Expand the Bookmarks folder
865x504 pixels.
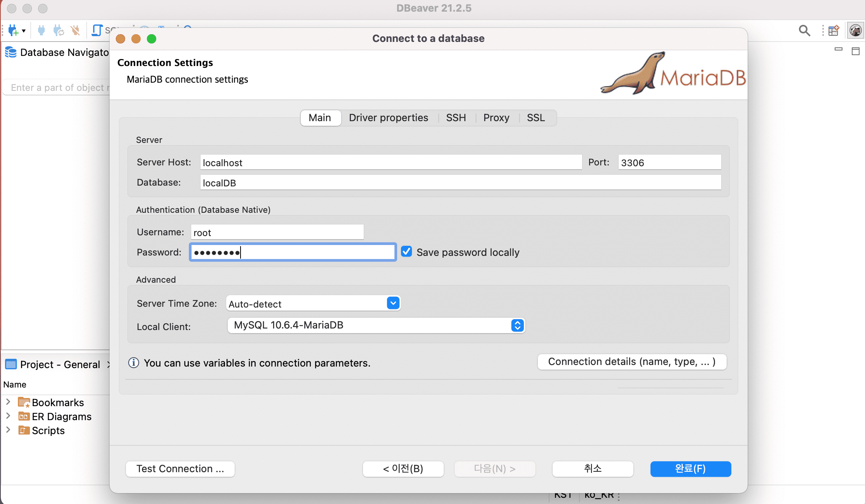point(8,402)
